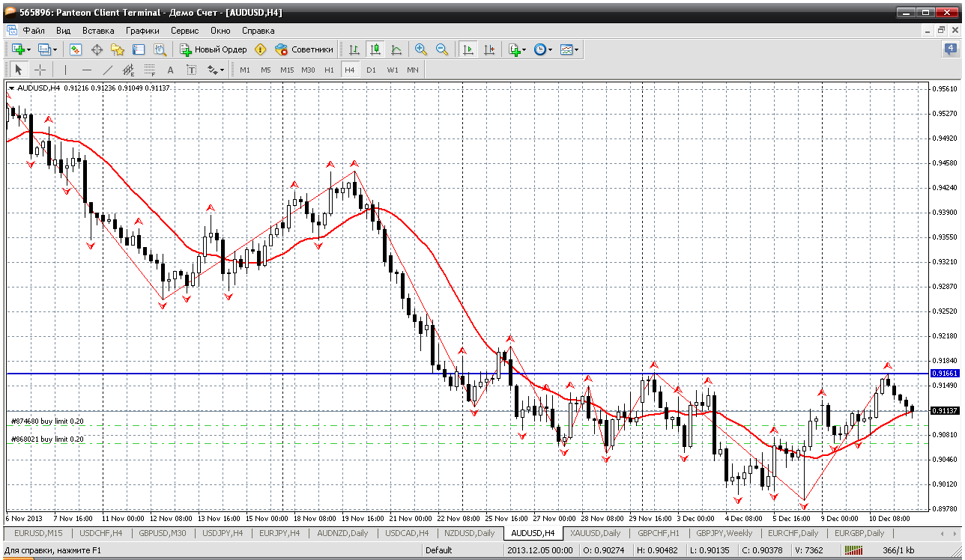The image size is (965, 560).
Task: Switch chart to candlesticks icon
Action: point(375,49)
